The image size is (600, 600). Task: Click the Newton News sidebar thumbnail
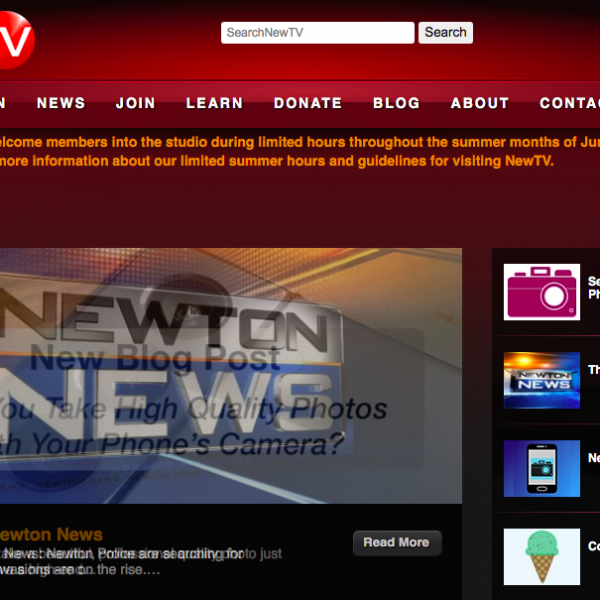tap(541, 380)
